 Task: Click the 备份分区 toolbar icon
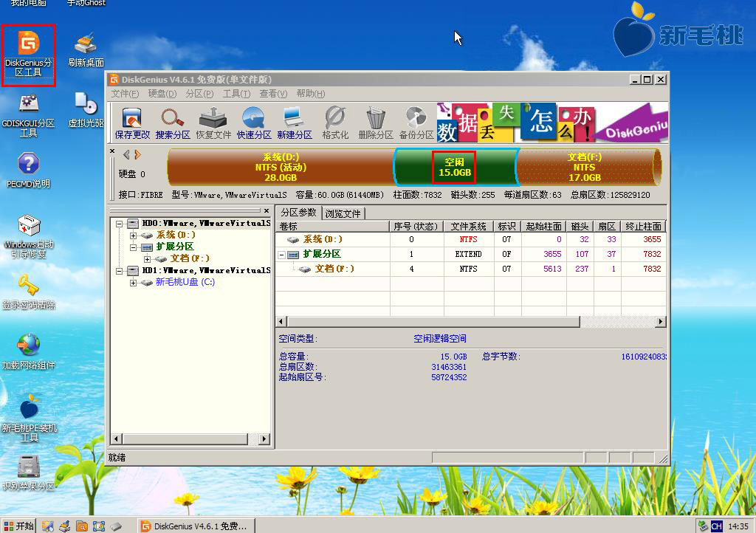click(416, 123)
